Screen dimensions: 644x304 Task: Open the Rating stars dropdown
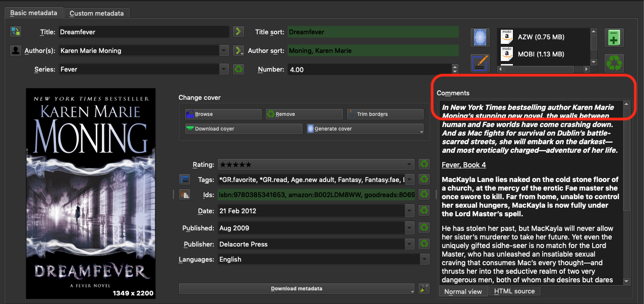pos(409,164)
